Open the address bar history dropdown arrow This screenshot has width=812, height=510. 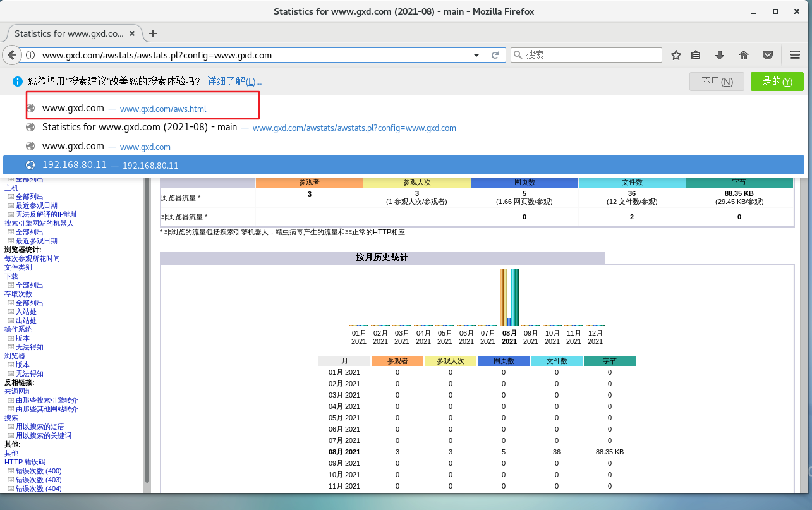tap(477, 55)
